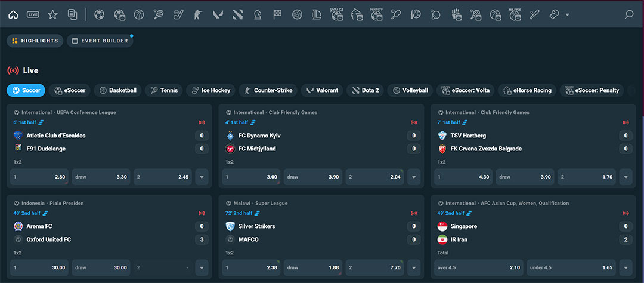Select the eSoccer filter pill
644x283 pixels.
(x=69, y=90)
